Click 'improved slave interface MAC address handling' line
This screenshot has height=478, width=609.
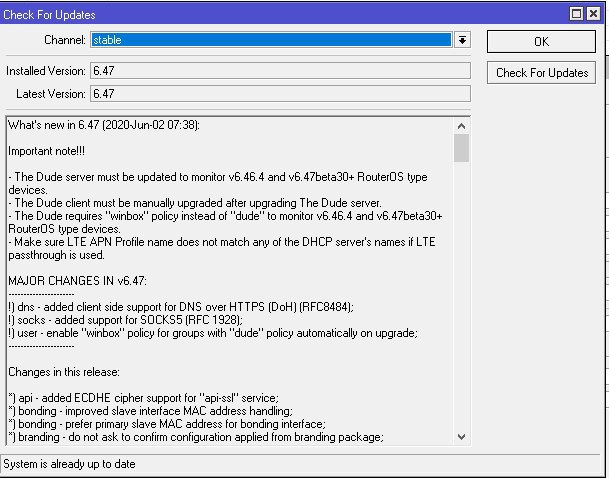point(150,411)
